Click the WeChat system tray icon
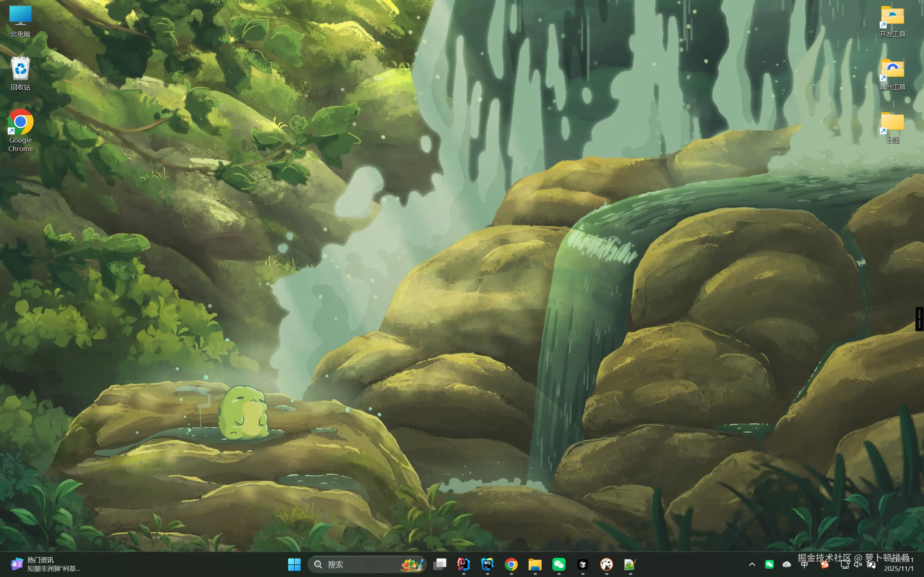The width and height of the screenshot is (924, 577). click(x=769, y=564)
